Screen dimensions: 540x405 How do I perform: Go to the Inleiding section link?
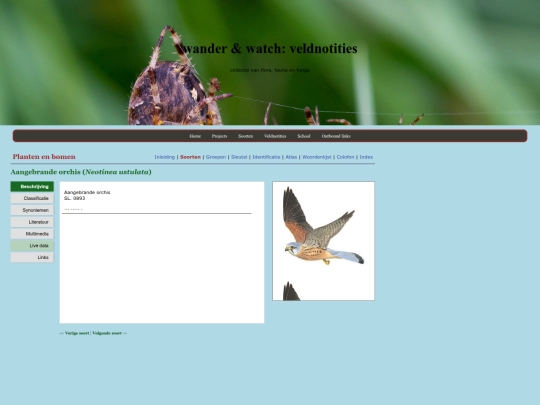point(165,157)
